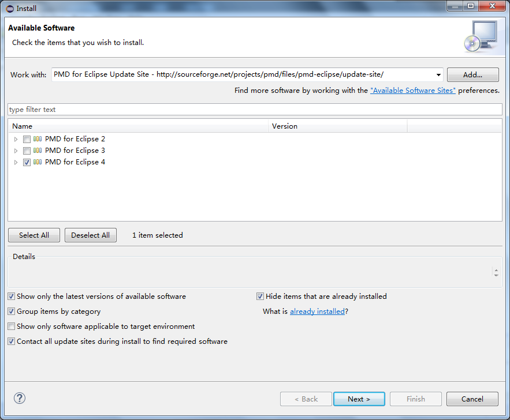Uncheck the PMD for Eclipse 4 checkbox

tap(27, 163)
